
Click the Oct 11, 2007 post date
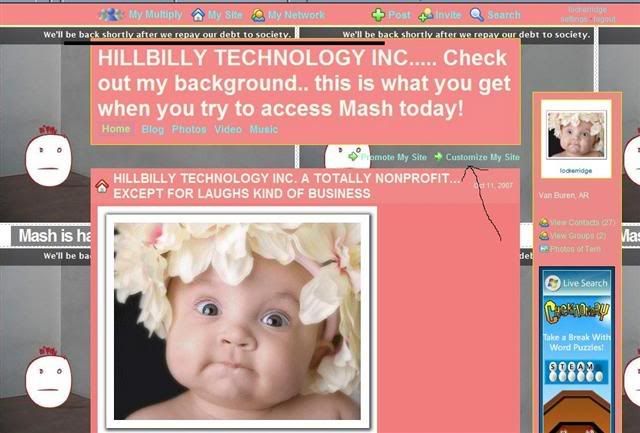pyautogui.click(x=493, y=185)
